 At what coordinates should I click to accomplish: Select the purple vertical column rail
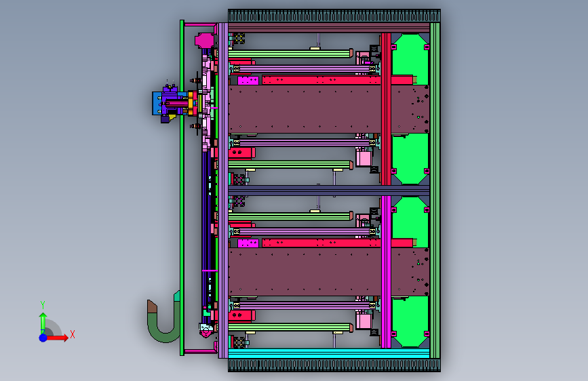pyautogui.click(x=223, y=190)
